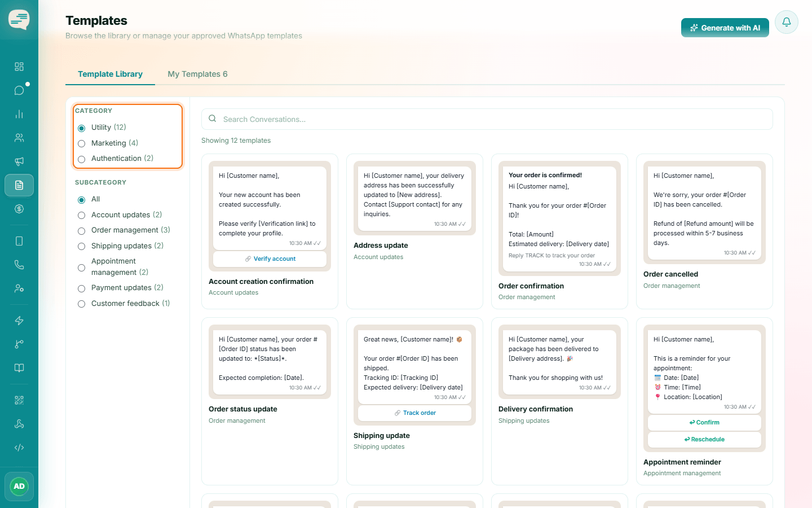Open the contacts people icon in sidebar

[x=19, y=138]
